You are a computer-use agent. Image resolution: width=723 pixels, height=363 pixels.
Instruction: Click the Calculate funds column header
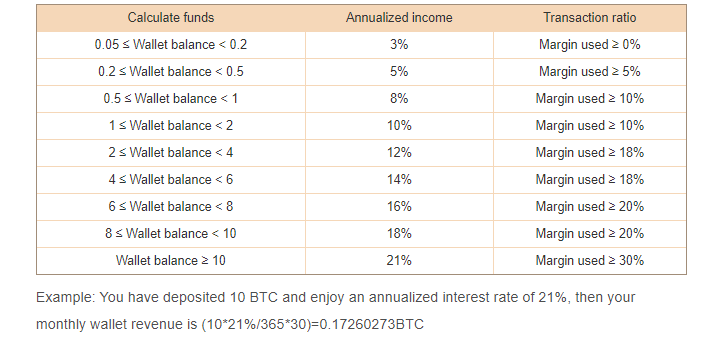click(x=171, y=18)
